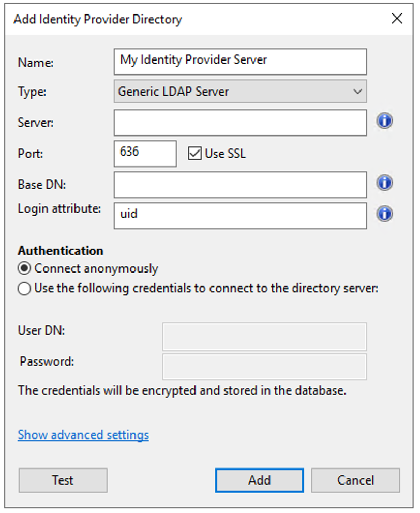Click inside the Name text field

pos(241,62)
